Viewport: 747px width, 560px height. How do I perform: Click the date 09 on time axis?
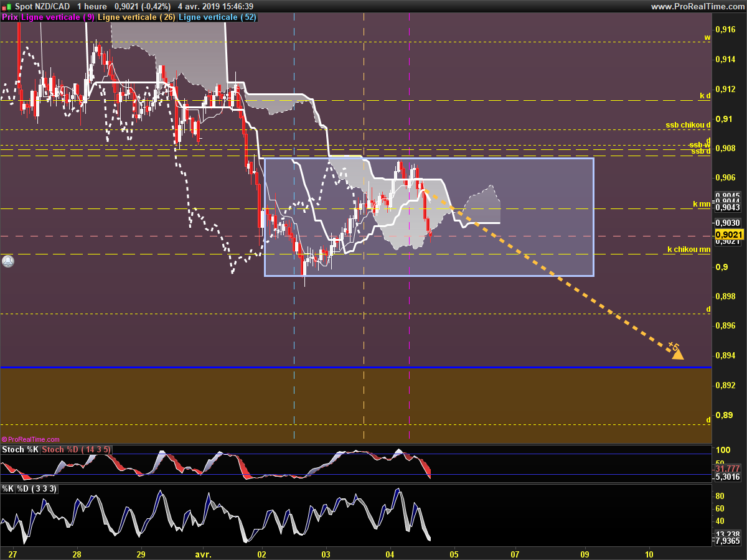(585, 554)
